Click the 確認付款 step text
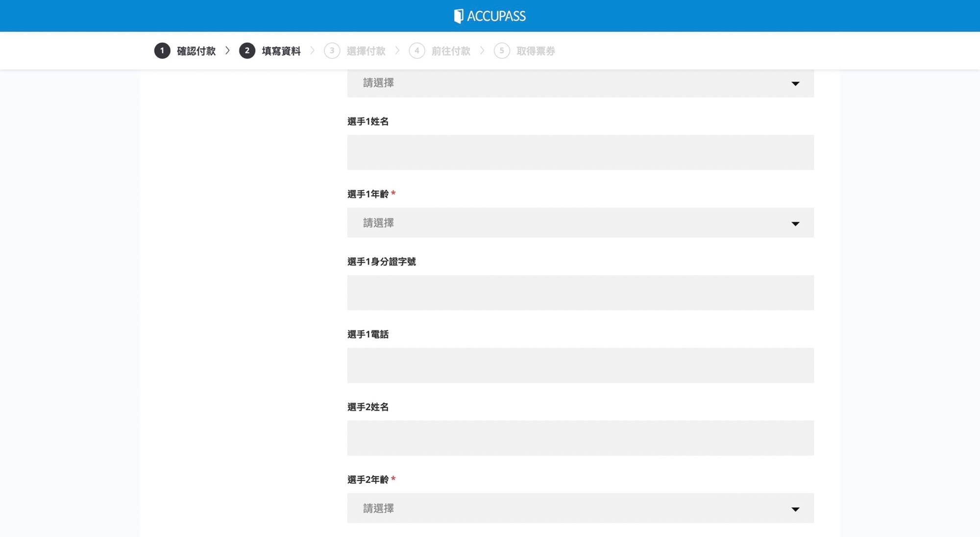Image resolution: width=980 pixels, height=537 pixels. [196, 51]
